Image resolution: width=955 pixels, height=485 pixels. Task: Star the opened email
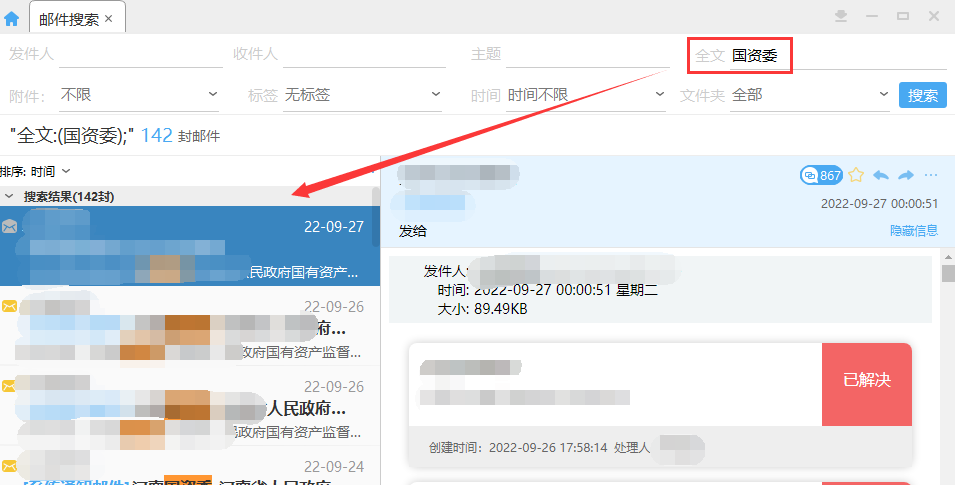tap(856, 175)
